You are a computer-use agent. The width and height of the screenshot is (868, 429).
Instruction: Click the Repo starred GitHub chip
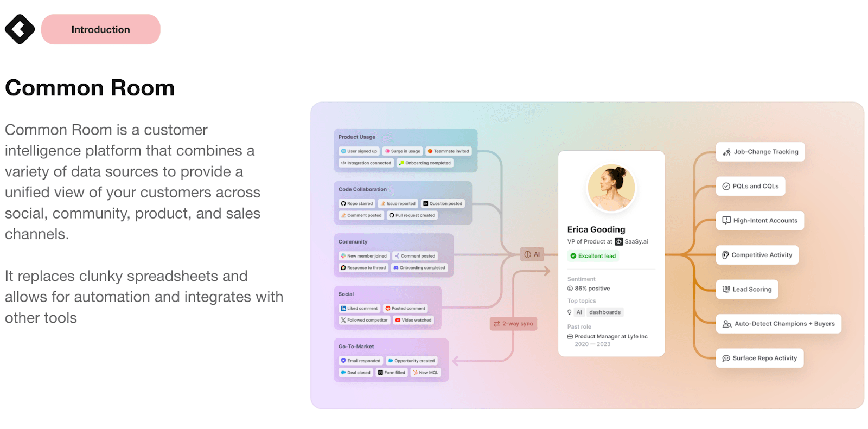[x=357, y=204]
